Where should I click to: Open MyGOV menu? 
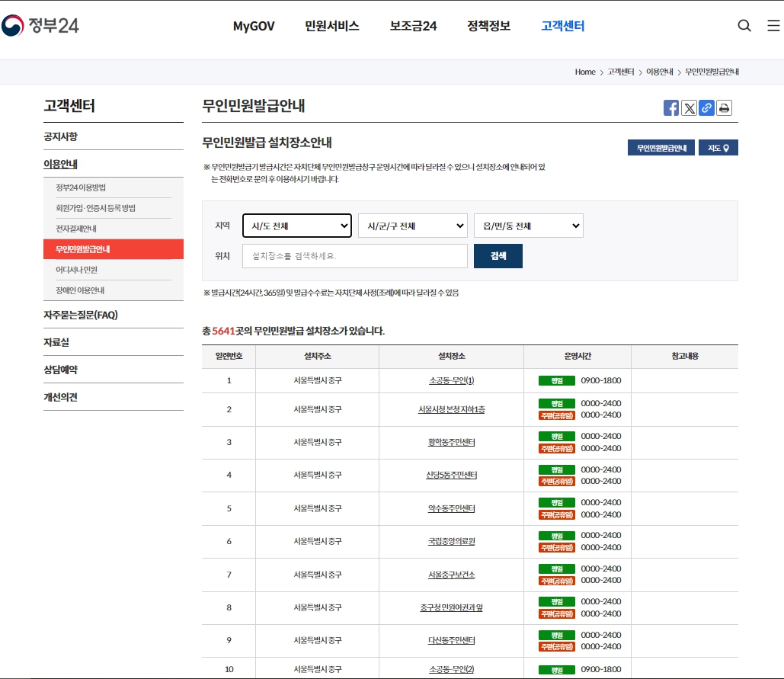point(254,26)
